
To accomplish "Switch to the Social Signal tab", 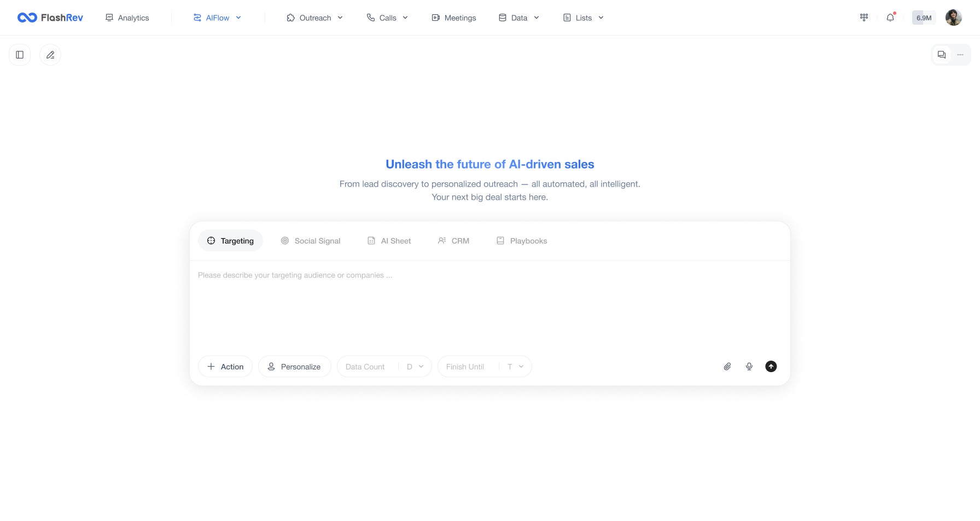I will [x=311, y=241].
